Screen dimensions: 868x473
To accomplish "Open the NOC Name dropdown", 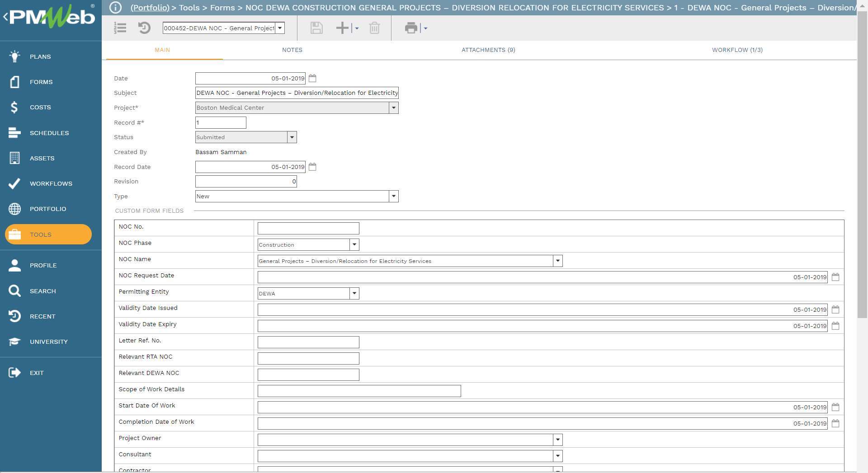I will pos(558,261).
